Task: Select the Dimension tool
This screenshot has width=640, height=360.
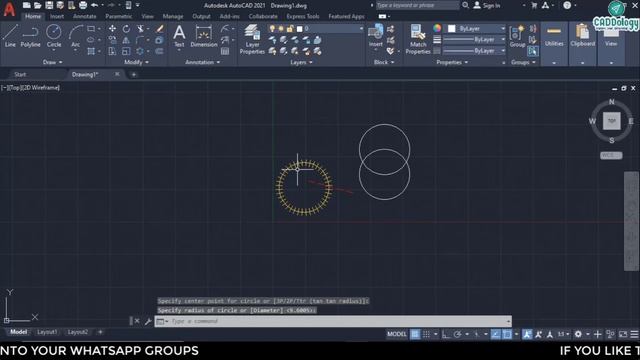Action: coord(204,36)
